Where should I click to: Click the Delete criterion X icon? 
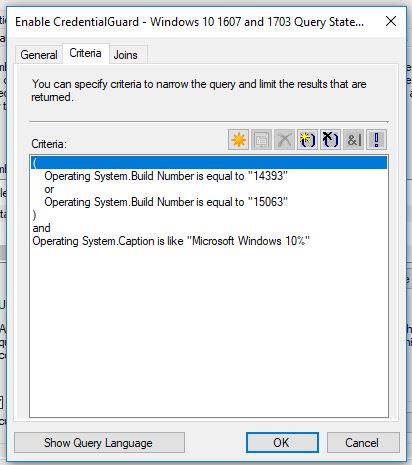point(284,140)
